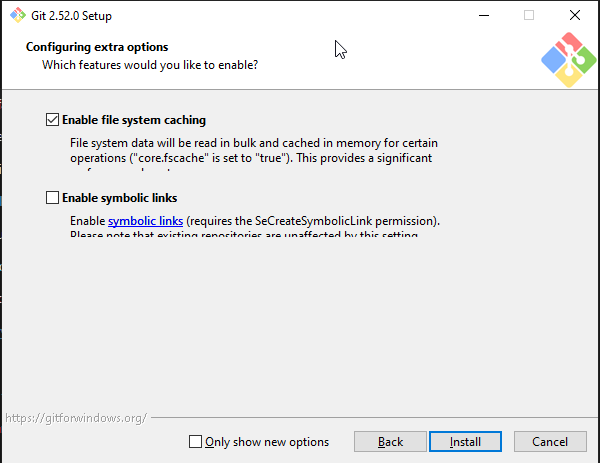Viewport: 600px width, 463px height.
Task: Go Back to the previous setup page
Action: coord(390,441)
